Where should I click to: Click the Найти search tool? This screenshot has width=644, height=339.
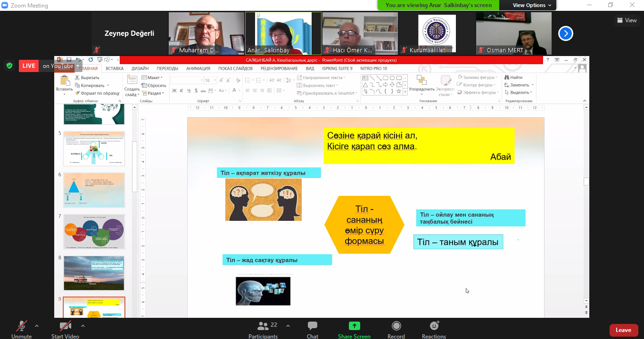click(513, 77)
